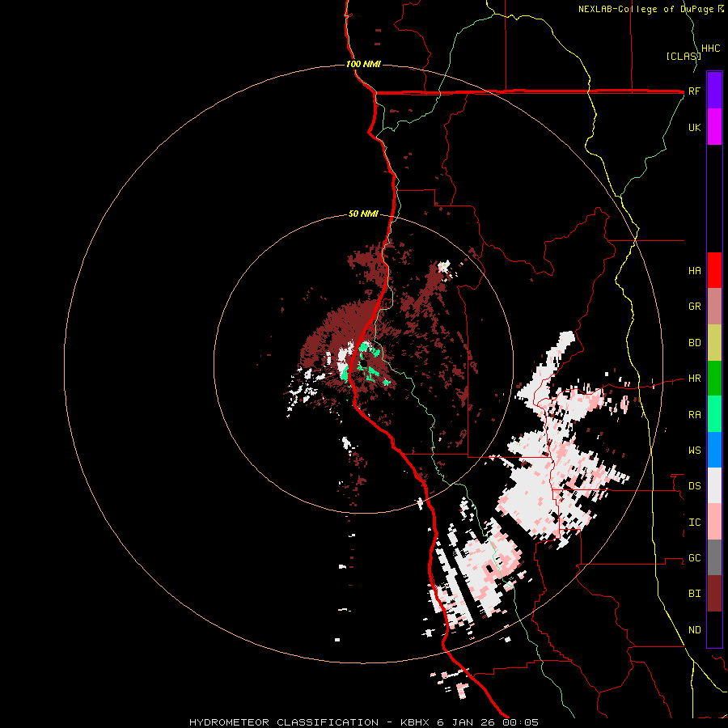
Task: Click the HHC product code label
Action: (x=710, y=49)
